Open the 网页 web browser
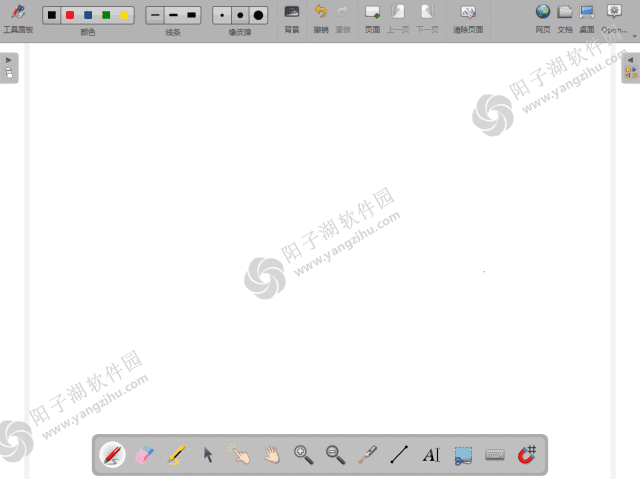This screenshot has height=479, width=640. click(x=543, y=18)
